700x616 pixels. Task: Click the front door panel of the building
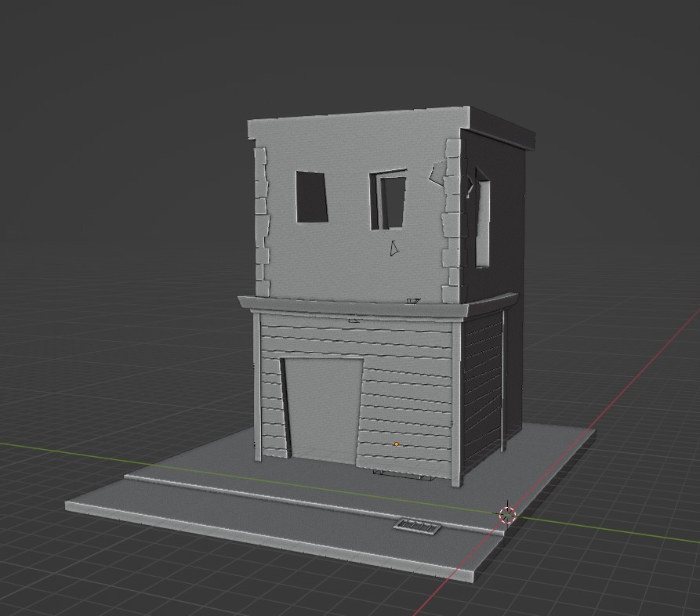pos(323,409)
